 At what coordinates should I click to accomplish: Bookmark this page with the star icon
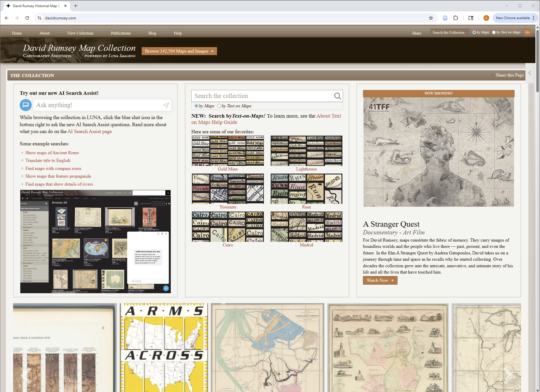(431, 18)
